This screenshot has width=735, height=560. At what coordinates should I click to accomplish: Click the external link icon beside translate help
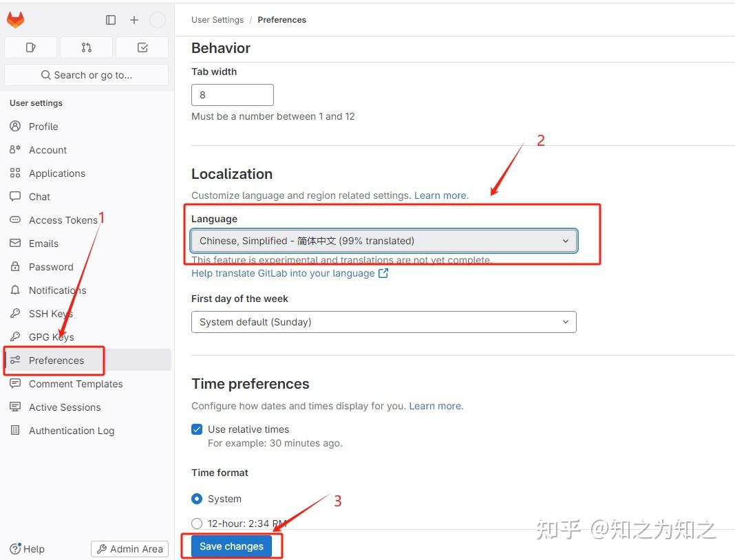[383, 272]
